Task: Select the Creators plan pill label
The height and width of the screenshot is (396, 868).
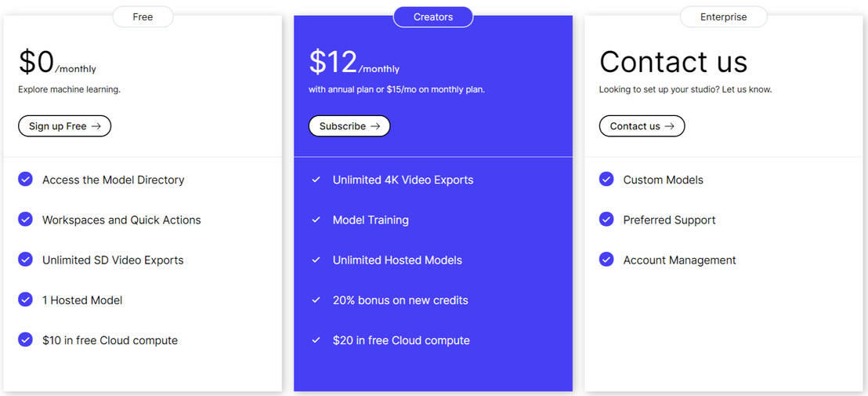Action: click(433, 17)
